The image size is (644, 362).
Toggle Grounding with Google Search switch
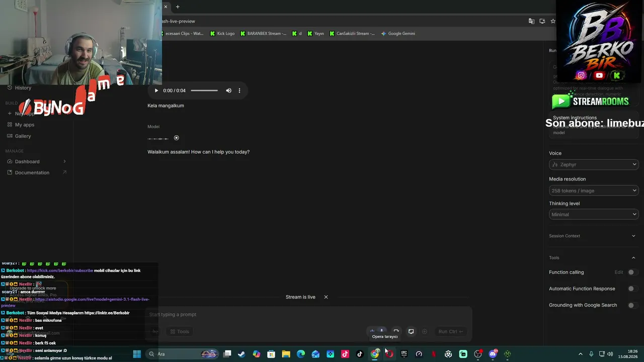632,305
